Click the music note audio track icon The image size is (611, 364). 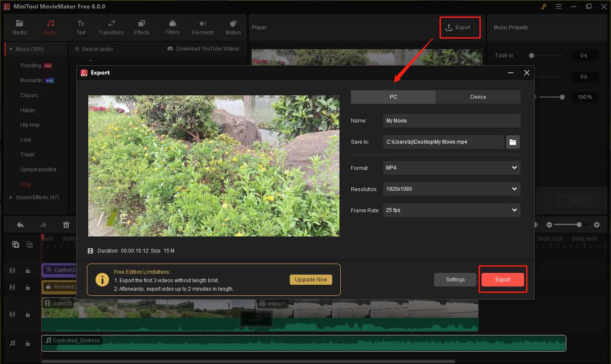(x=12, y=343)
